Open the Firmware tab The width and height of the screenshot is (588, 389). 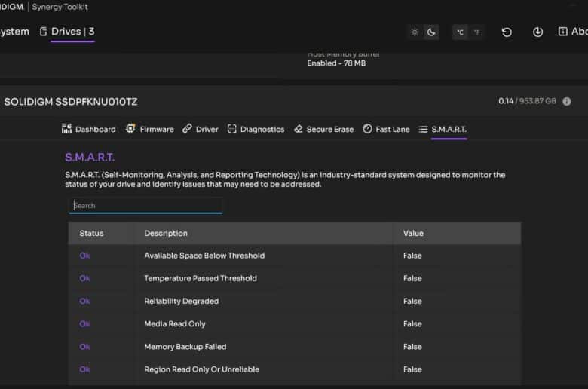click(x=149, y=129)
